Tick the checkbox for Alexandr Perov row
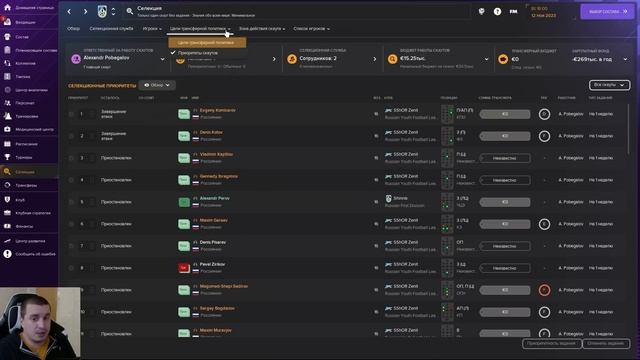 71,202
